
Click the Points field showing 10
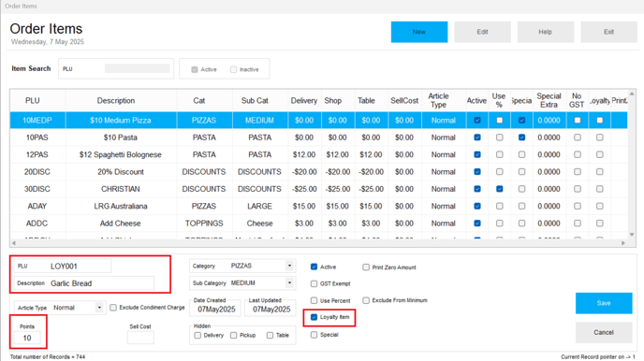pos(27,338)
